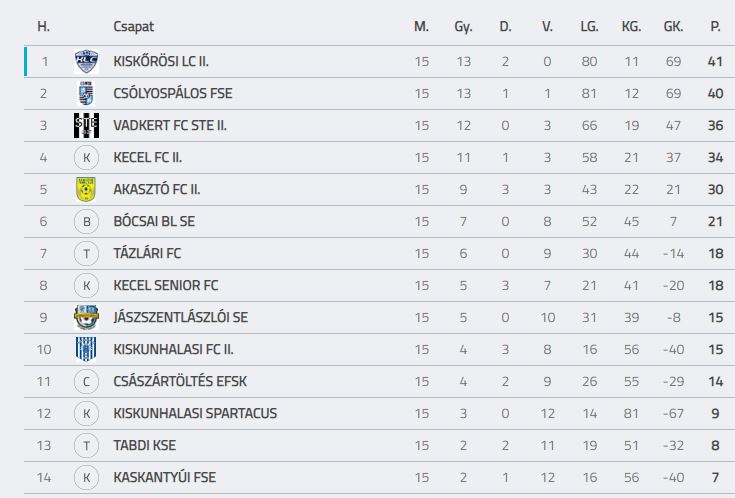Click the Császártöltés EFSK letter C icon
Screen dimensions: 735x498
(86, 382)
